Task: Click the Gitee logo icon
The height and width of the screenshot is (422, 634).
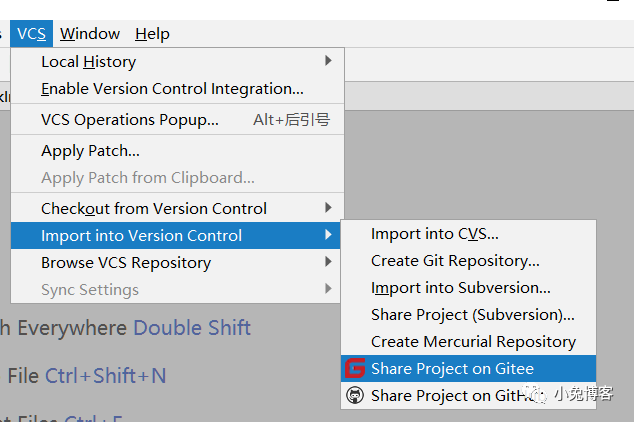Action: tap(355, 369)
